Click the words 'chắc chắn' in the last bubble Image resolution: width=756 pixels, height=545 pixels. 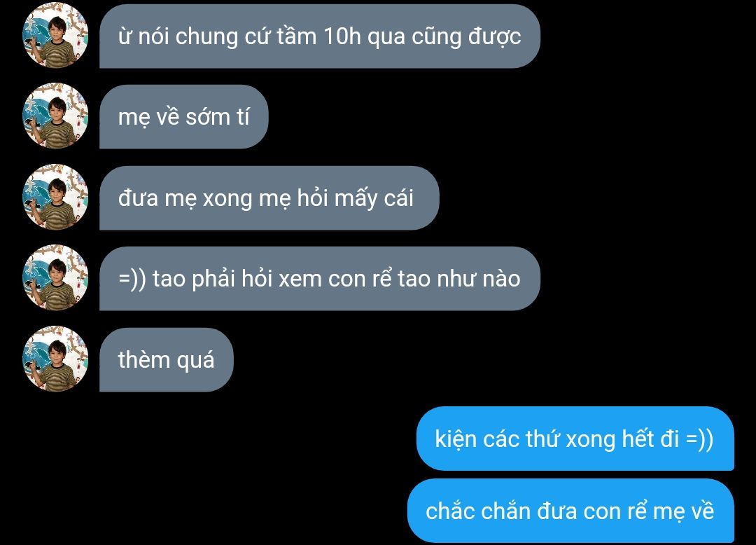(x=478, y=511)
